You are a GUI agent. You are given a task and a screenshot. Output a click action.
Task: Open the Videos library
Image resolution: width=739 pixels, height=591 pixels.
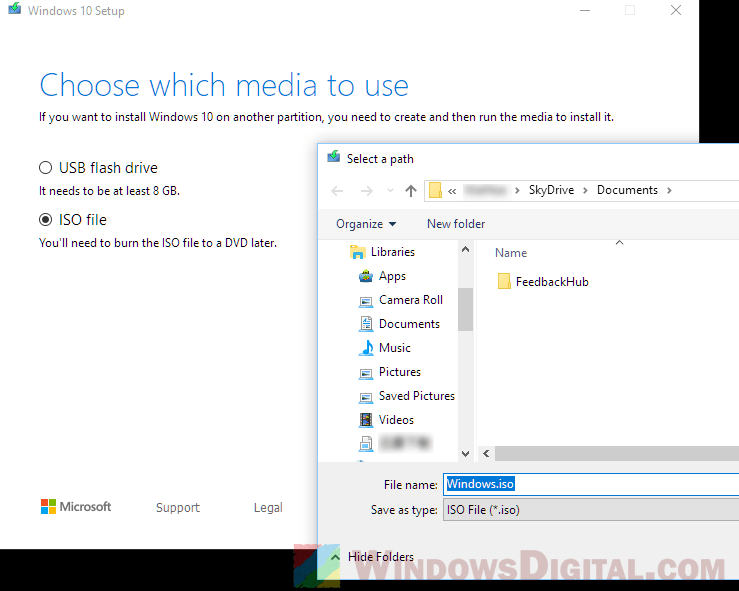tap(396, 420)
